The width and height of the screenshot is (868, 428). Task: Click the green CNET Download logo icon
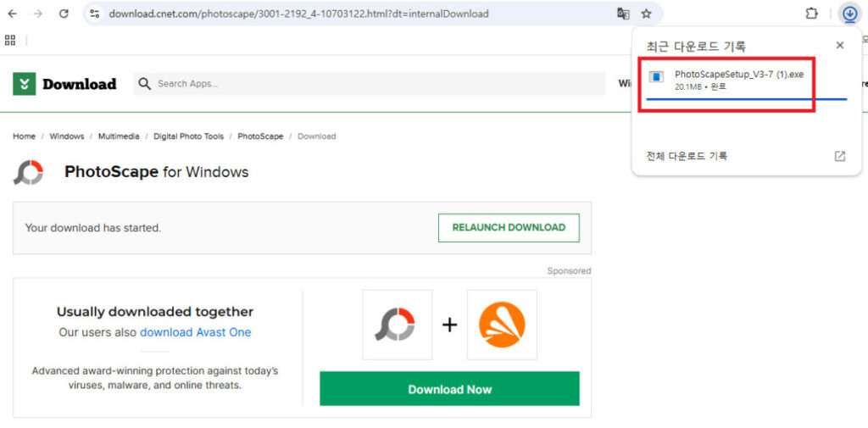[x=25, y=84]
